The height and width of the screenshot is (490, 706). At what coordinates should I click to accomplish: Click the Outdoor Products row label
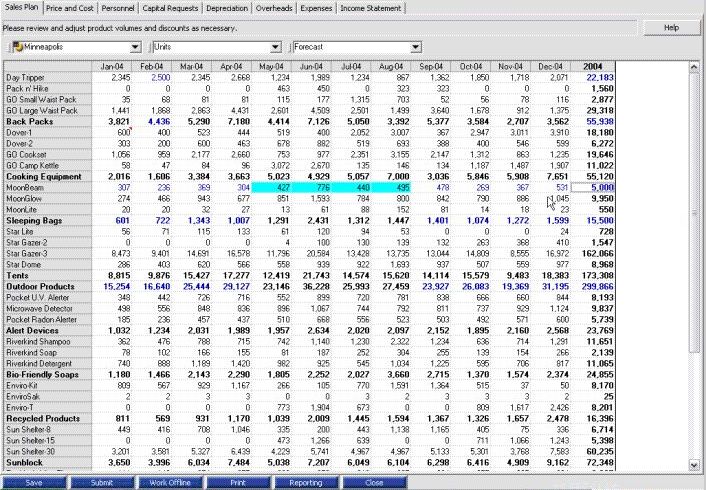pyautogui.click(x=48, y=286)
